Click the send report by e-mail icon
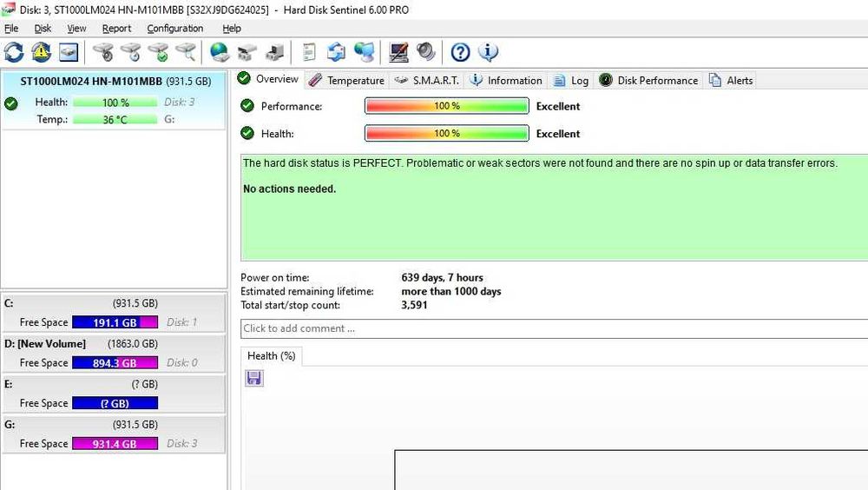The image size is (868, 490). 337,52
